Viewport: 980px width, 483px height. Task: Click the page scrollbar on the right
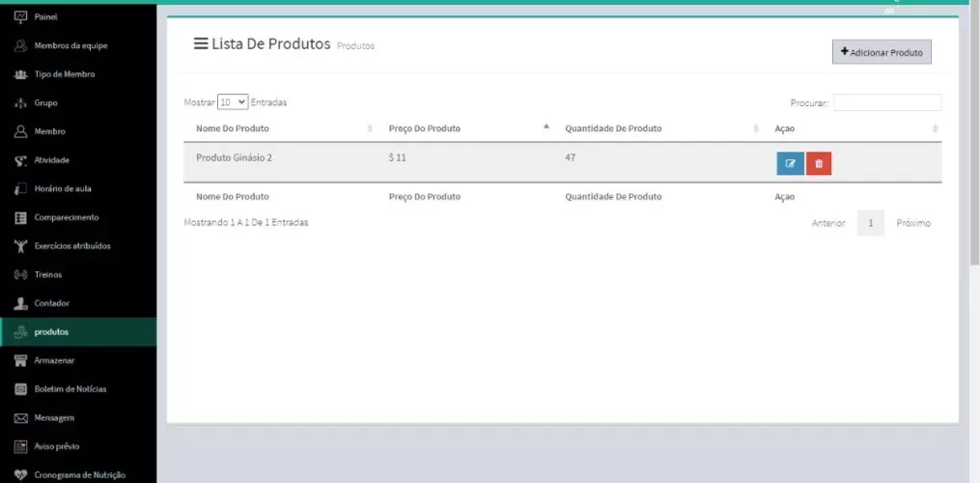coord(974,145)
